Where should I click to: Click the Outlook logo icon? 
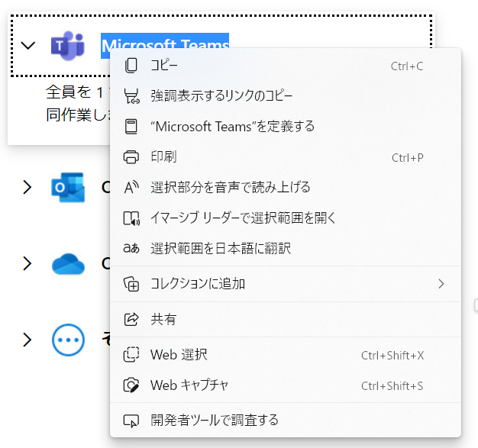68,188
